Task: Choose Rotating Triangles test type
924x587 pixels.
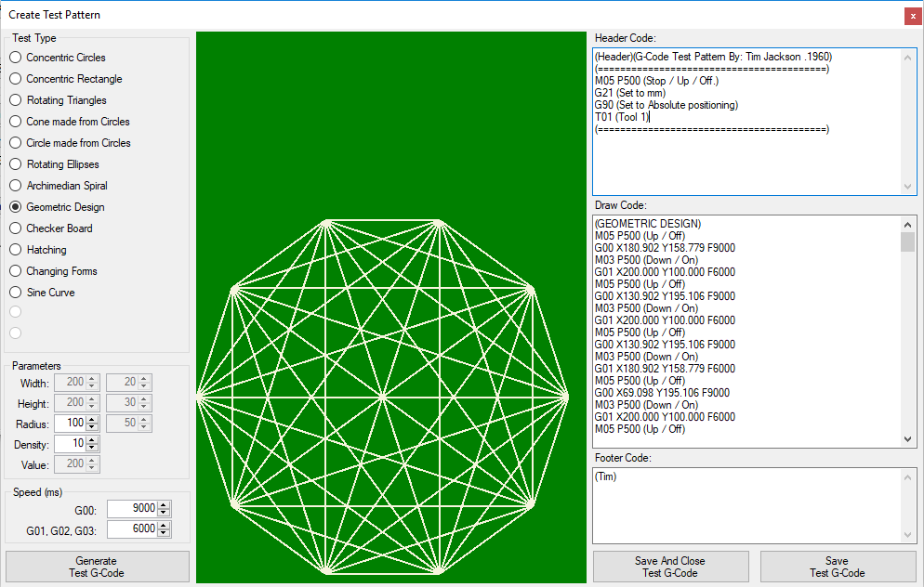Action: 59,99
